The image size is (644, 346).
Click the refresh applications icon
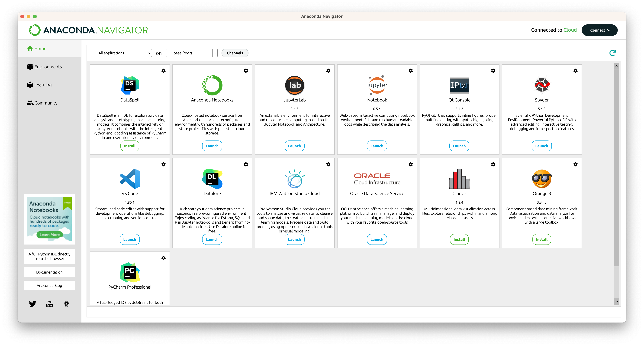click(612, 53)
